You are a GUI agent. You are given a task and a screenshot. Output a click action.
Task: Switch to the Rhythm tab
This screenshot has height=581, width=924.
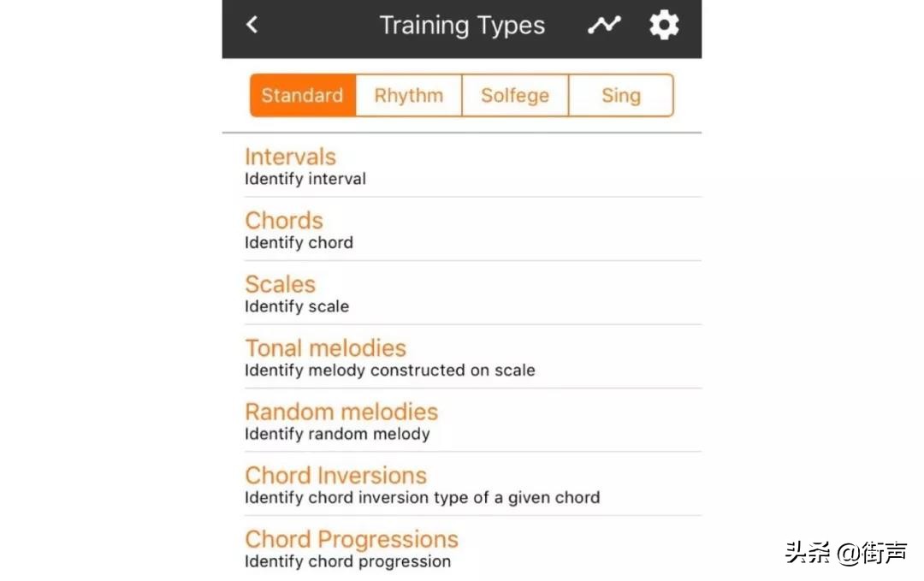click(x=408, y=95)
